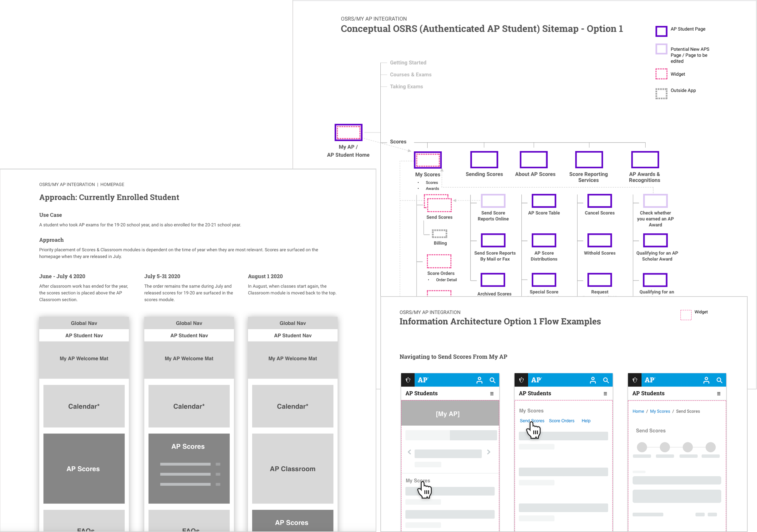Click search icon in the [My AP] mobile mockup
The height and width of the screenshot is (532, 757).
coord(492,380)
